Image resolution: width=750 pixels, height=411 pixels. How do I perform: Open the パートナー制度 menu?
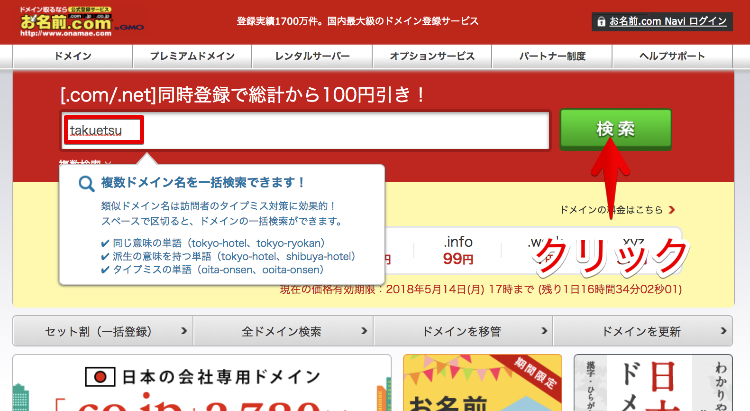(x=552, y=56)
